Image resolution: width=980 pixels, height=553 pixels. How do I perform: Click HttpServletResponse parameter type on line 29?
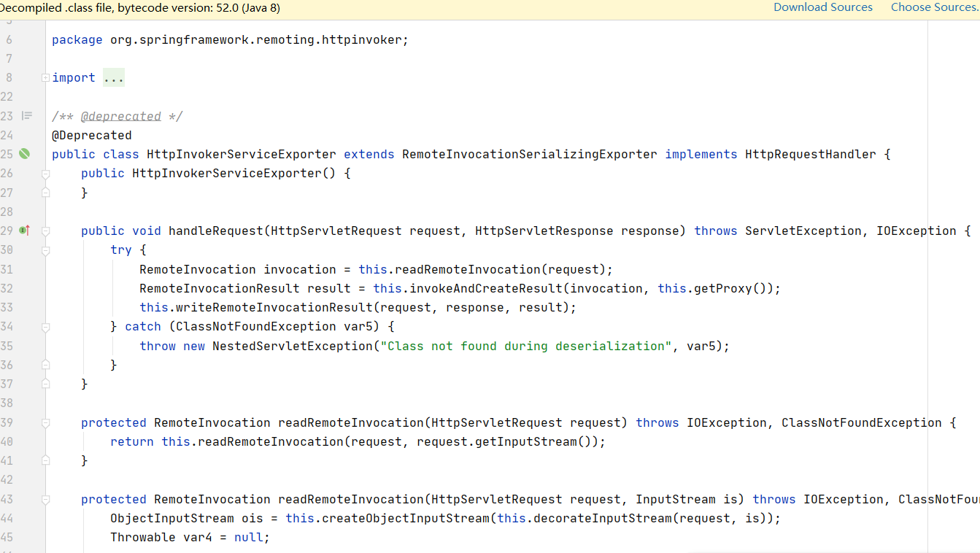(544, 231)
